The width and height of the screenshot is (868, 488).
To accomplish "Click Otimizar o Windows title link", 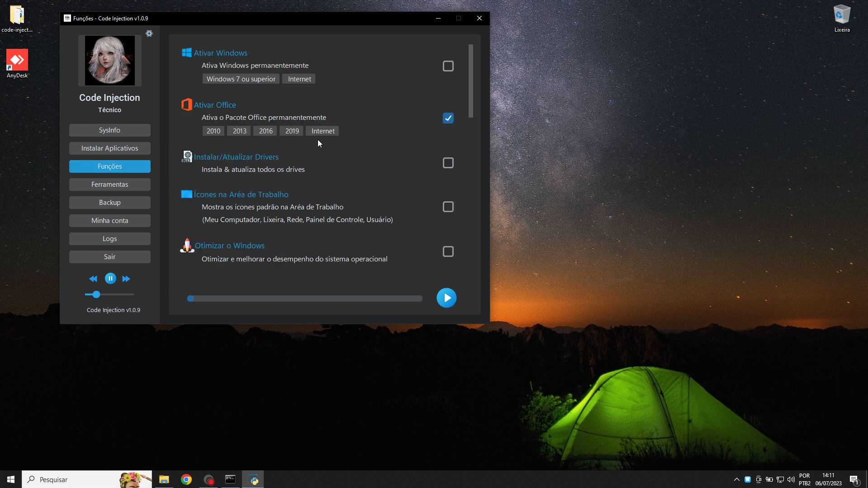I will (x=229, y=246).
